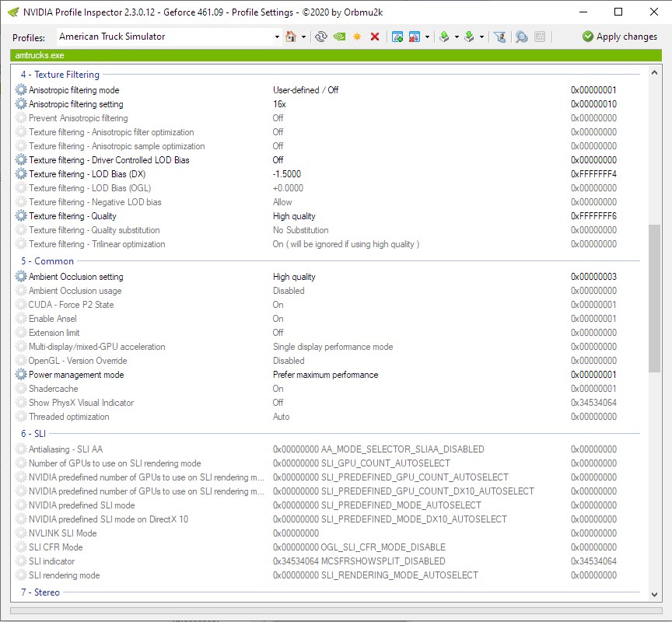Expand the import profiles dropdown arrow
This screenshot has height=622, width=672.
tap(481, 37)
